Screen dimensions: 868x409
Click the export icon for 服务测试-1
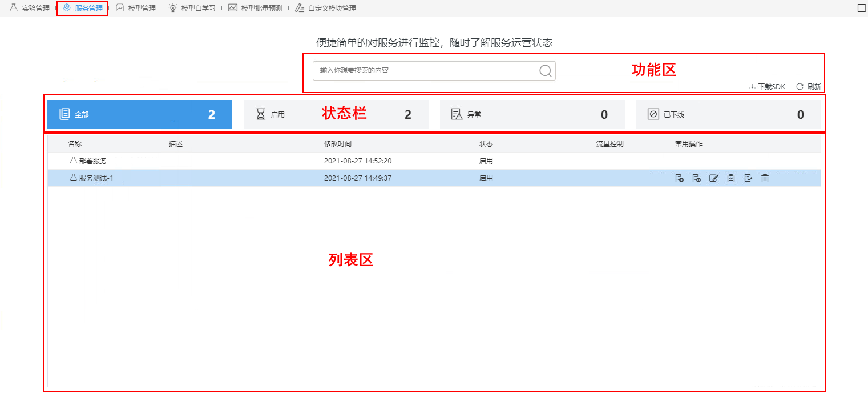coord(748,178)
